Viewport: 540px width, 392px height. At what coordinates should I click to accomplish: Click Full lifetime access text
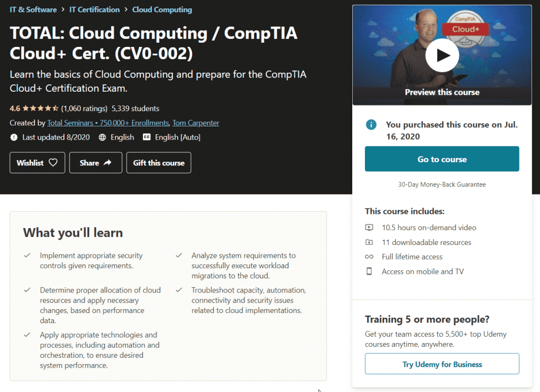[412, 257]
